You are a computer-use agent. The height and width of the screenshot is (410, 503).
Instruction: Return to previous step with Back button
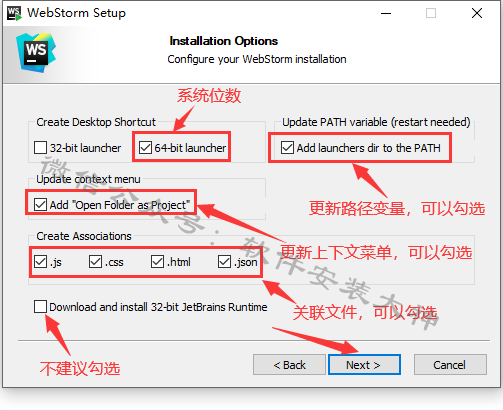(x=289, y=365)
